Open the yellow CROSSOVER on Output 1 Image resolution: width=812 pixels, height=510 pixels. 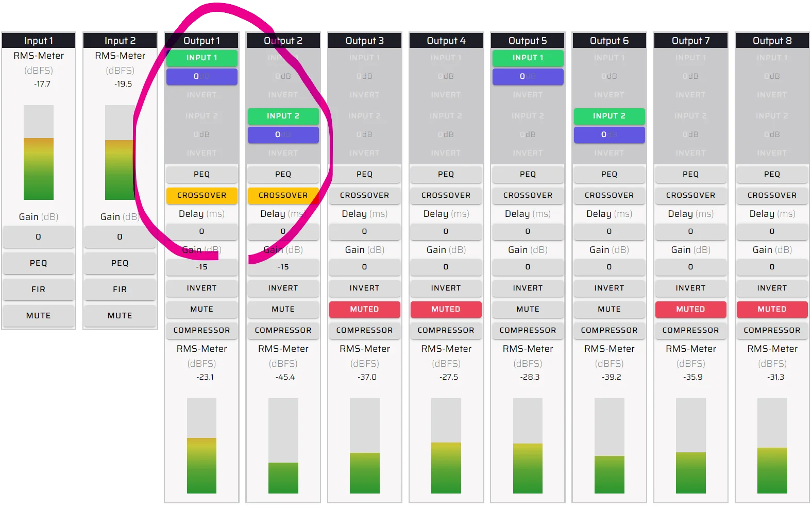point(201,195)
